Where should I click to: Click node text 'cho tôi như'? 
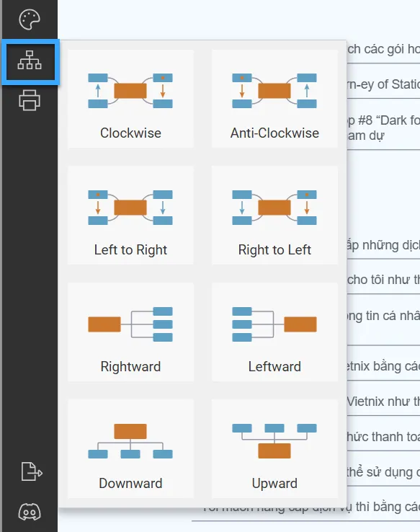pyautogui.click(x=383, y=280)
